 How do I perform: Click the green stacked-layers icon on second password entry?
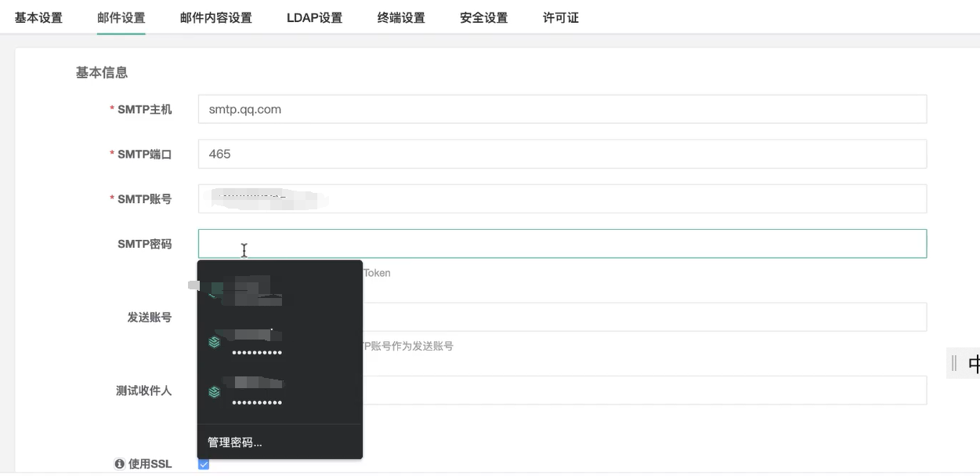pyautogui.click(x=213, y=342)
